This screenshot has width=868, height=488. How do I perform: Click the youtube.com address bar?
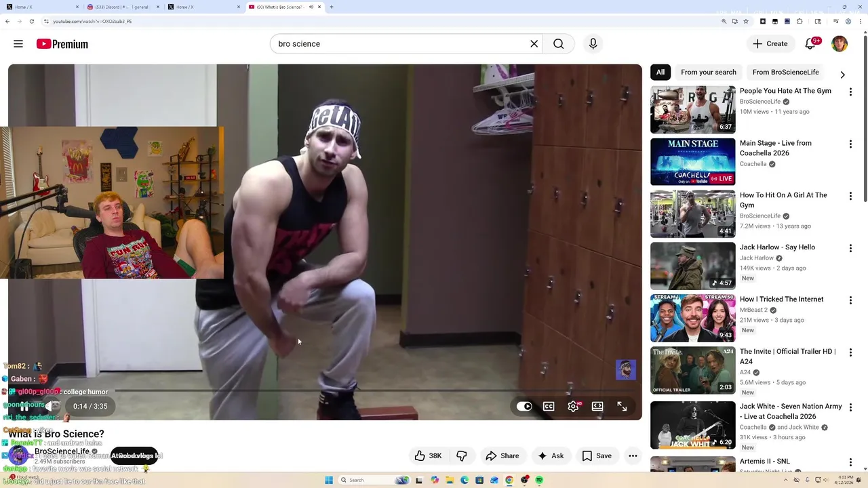[x=380, y=21]
